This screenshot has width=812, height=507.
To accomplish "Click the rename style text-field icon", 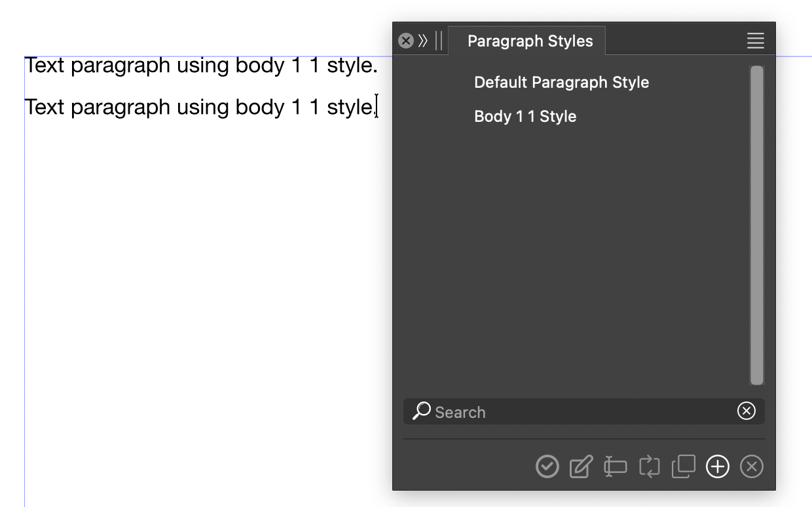I will pyautogui.click(x=615, y=467).
